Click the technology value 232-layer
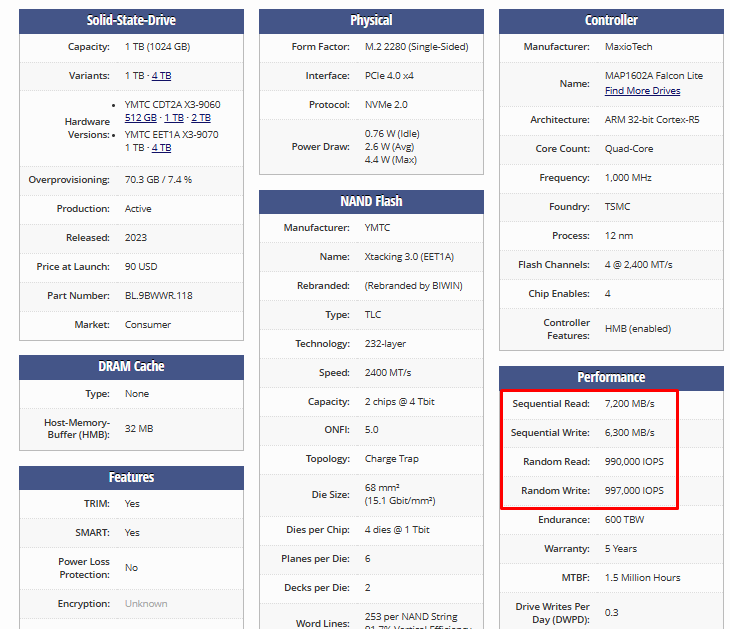This screenshot has height=629, width=730. [x=385, y=344]
